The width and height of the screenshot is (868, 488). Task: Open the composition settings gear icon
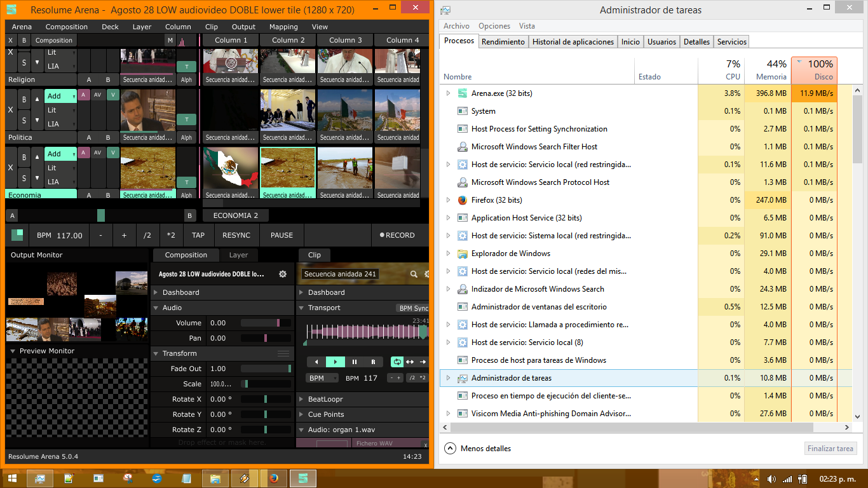[x=283, y=274]
